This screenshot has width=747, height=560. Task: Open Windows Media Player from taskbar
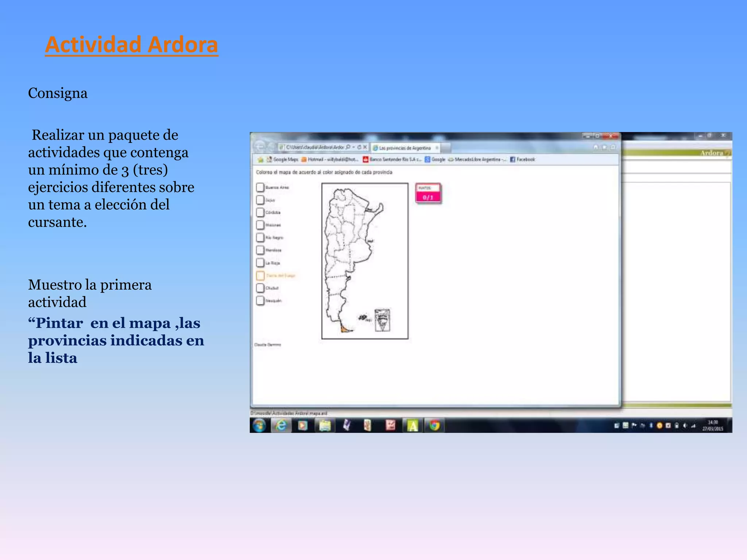coord(303,425)
